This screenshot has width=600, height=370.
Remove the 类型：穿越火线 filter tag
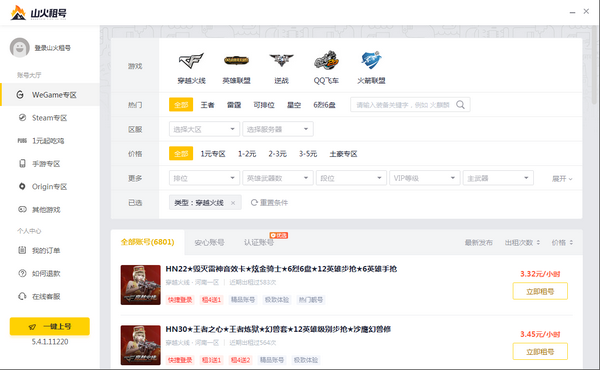[233, 203]
